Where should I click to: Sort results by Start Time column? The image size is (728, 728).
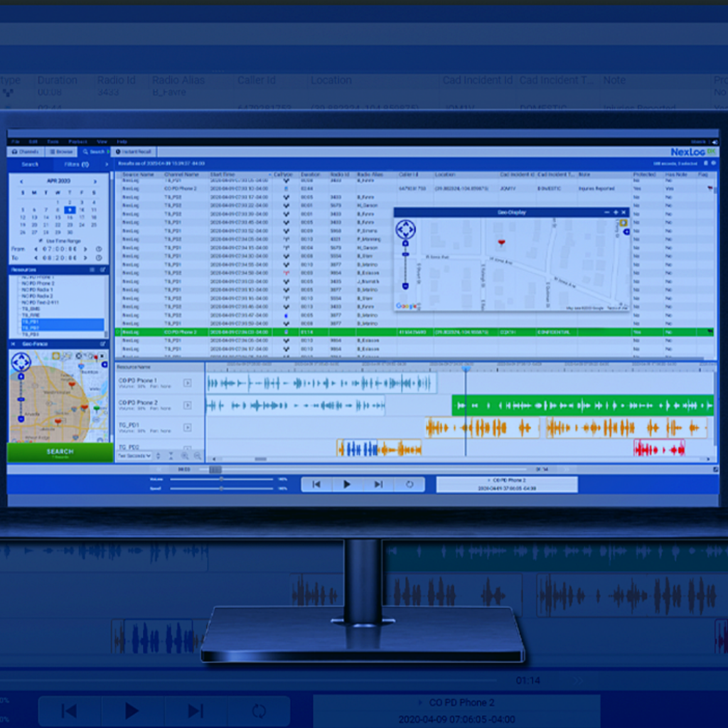click(x=223, y=175)
